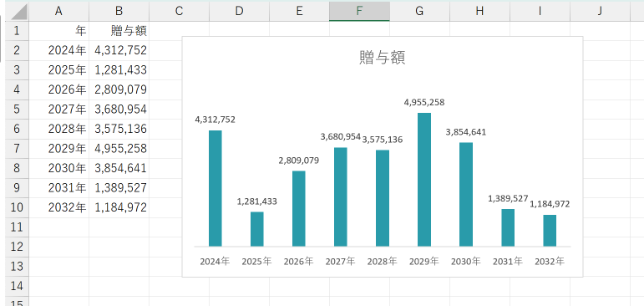Select the 2031年 chart bar

(508, 228)
